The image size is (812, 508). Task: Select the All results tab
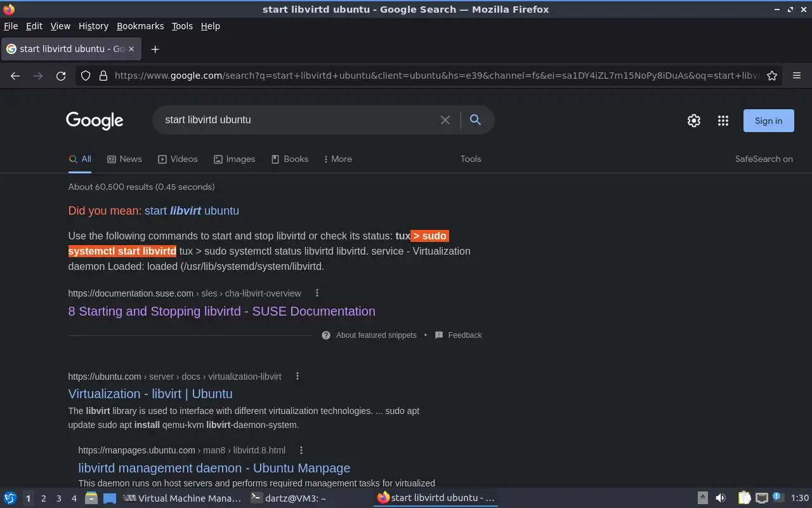coord(80,159)
